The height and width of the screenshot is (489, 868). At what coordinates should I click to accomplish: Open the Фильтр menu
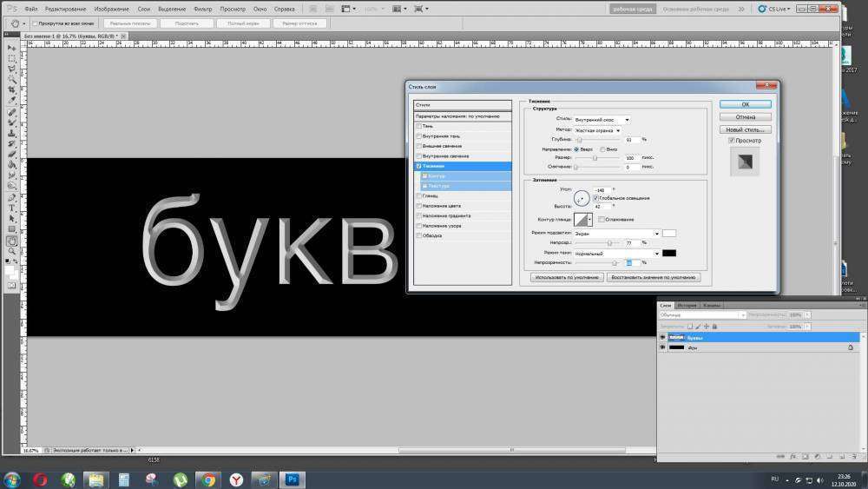[x=202, y=9]
